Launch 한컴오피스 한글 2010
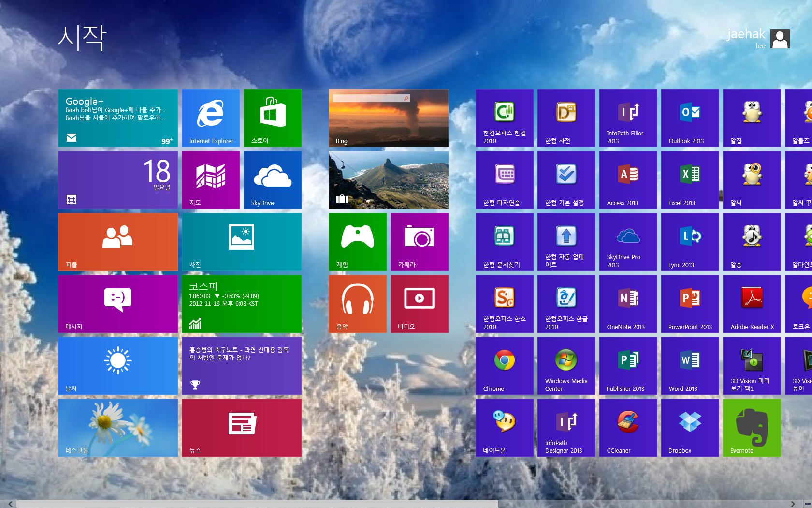 [566, 304]
